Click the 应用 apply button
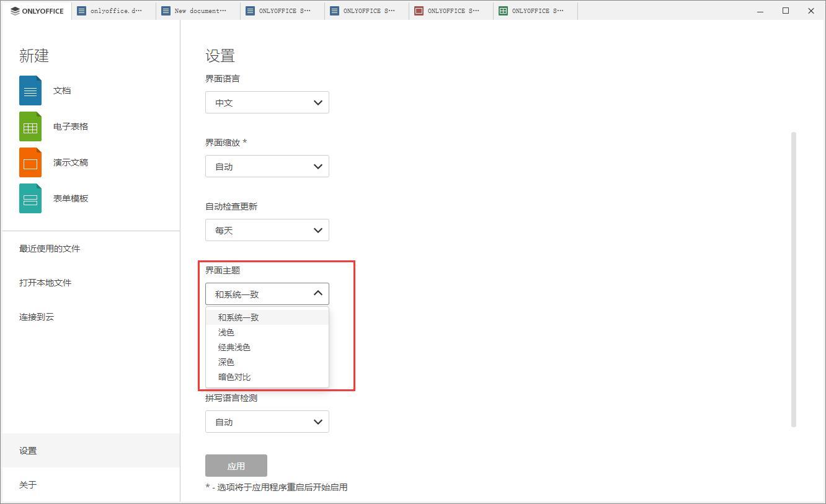The height and width of the screenshot is (504, 826). point(236,466)
